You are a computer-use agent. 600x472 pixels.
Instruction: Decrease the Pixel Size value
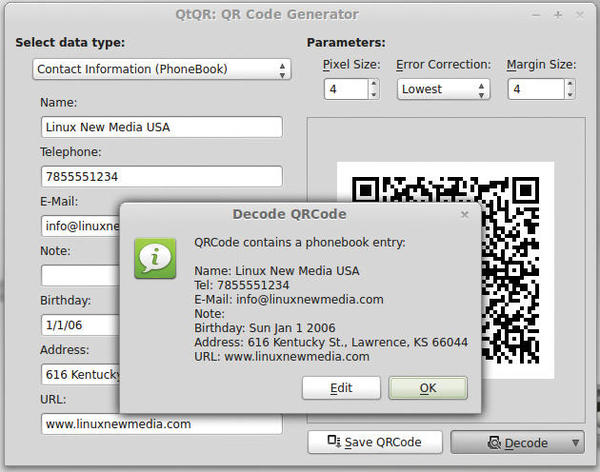coord(374,95)
